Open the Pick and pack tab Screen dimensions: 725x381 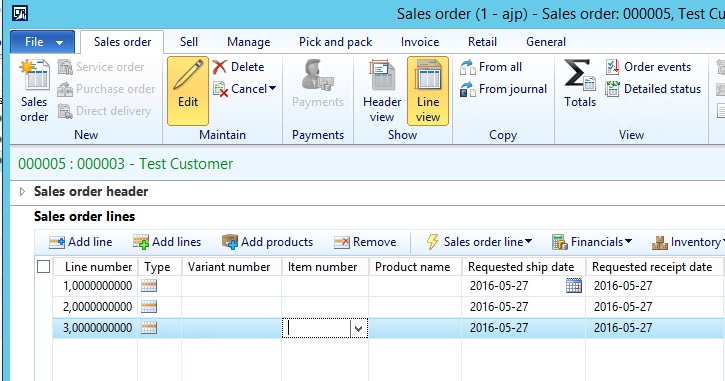pos(335,42)
